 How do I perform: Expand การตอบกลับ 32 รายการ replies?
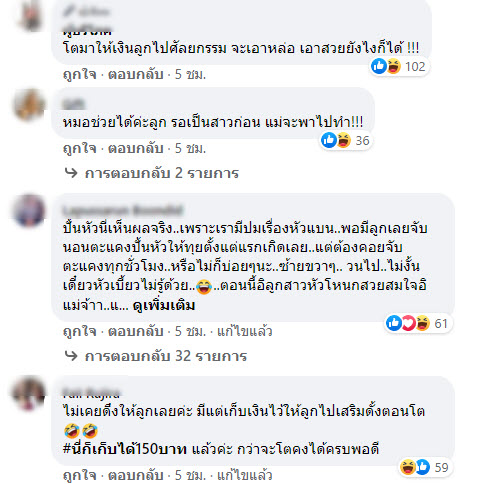pos(156,356)
